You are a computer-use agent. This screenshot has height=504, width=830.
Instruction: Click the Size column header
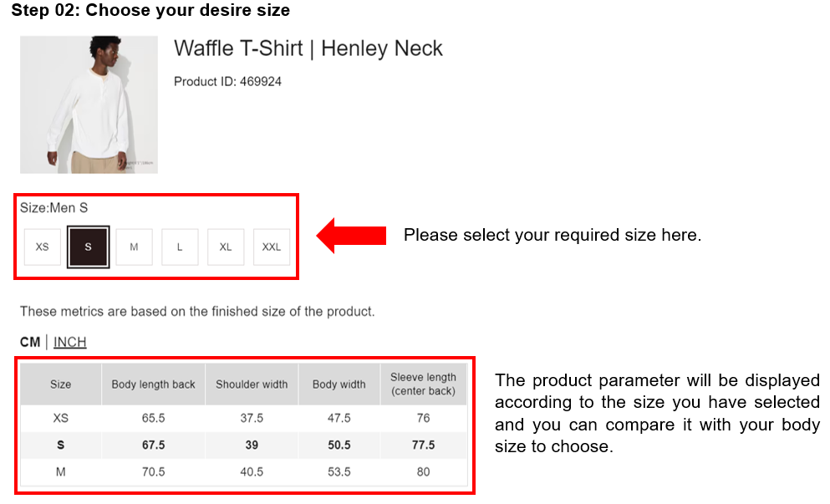[61, 384]
